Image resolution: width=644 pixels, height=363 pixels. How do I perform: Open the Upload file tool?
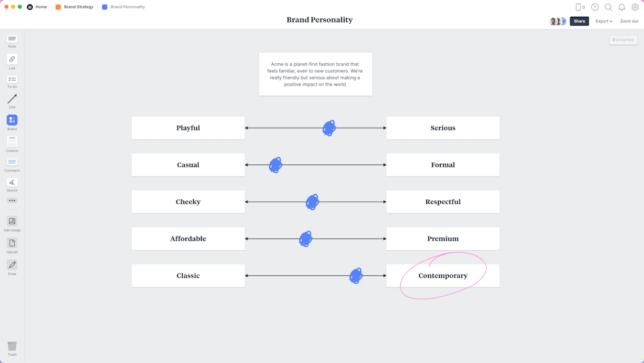click(x=12, y=243)
